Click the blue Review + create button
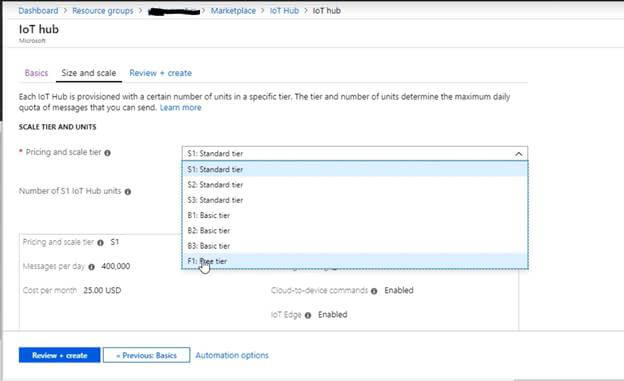Screen dimensions: 624x381 [60, 355]
